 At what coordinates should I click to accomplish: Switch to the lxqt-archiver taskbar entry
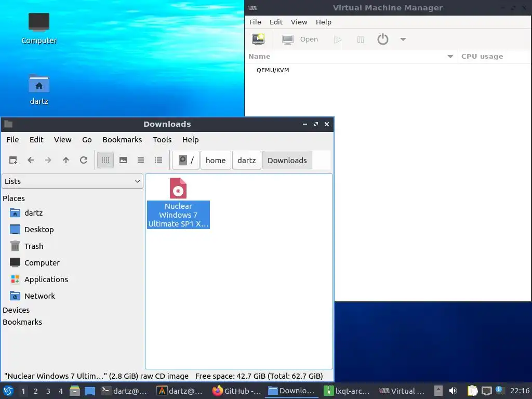(347, 391)
